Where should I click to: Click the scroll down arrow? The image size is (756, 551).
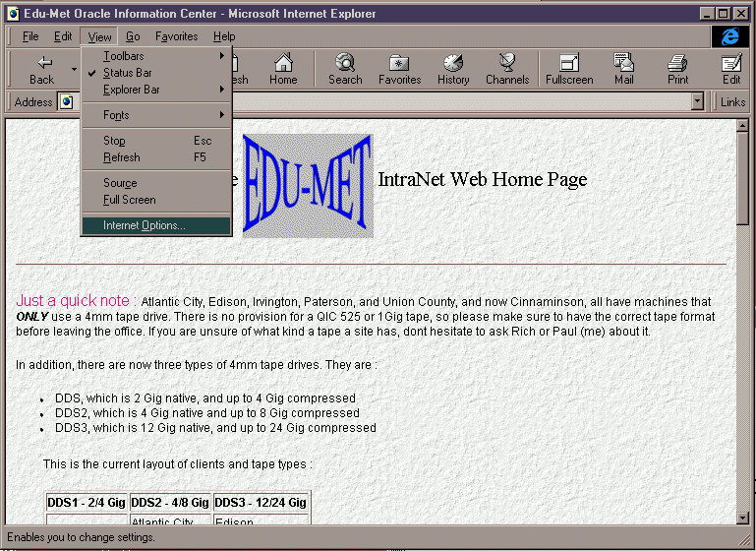[742, 519]
